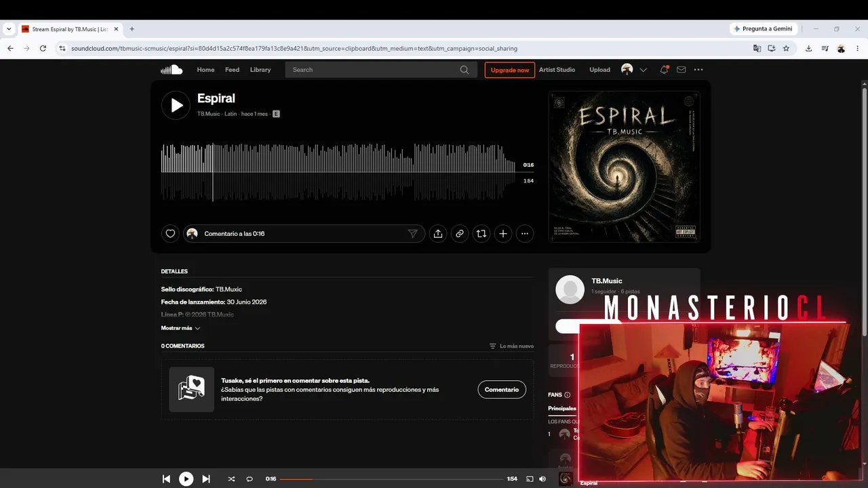The image size is (868, 488).
Task: Open the messages envelope icon
Action: pos(682,70)
